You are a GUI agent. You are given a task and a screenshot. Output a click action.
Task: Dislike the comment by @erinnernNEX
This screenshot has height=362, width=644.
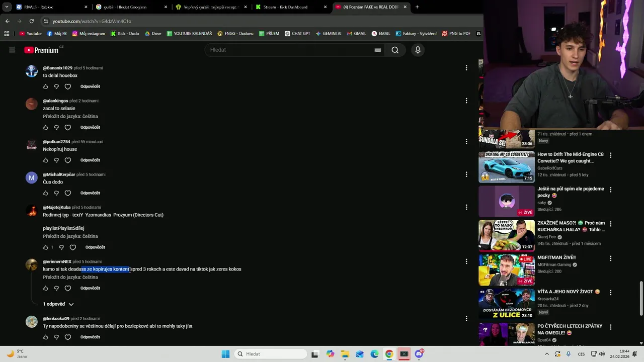(56, 288)
